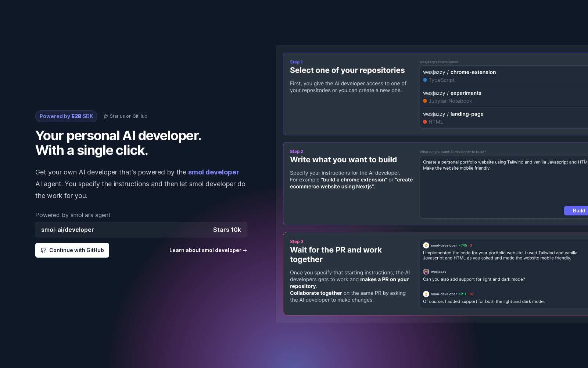Click the HTML language label
Viewport: 588px width, 368px height.
point(435,122)
